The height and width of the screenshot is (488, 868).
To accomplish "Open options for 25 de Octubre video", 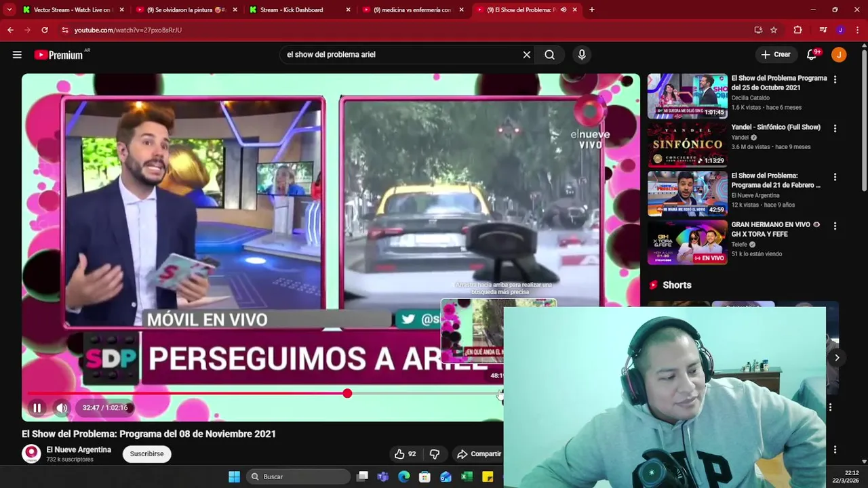I will 835,79.
